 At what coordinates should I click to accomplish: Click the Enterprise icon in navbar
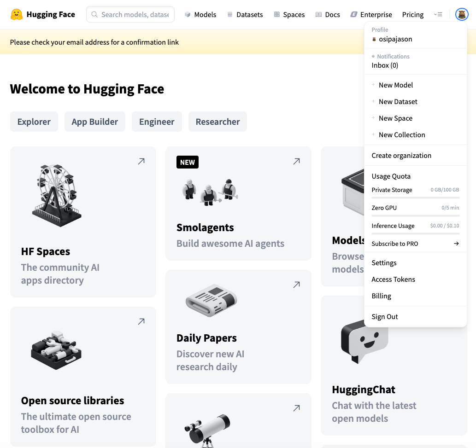coord(354,14)
